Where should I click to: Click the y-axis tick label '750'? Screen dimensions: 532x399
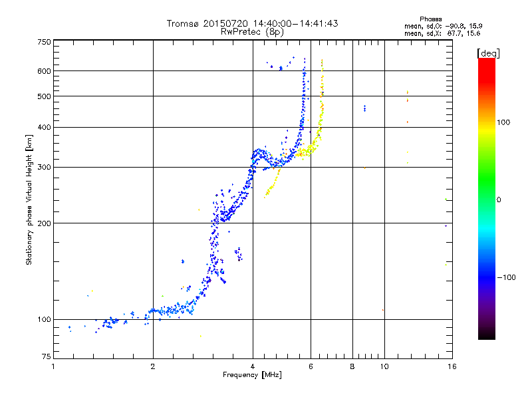click(44, 42)
